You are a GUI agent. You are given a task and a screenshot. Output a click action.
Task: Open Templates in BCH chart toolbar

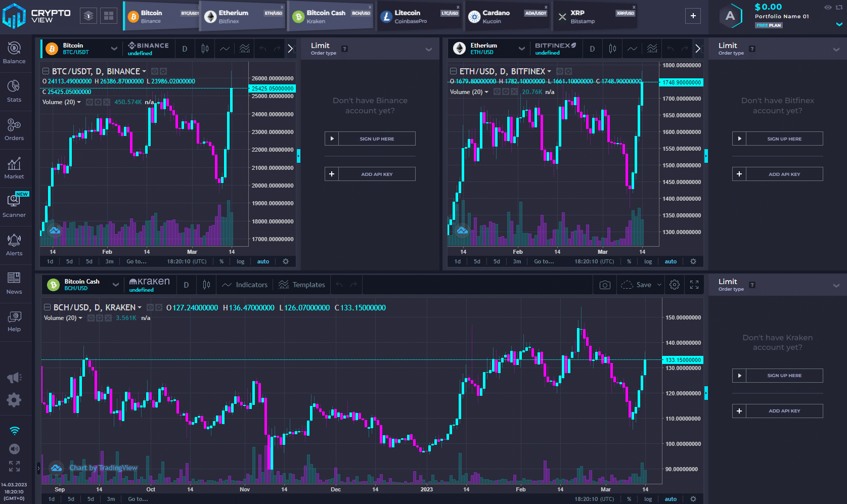pyautogui.click(x=302, y=285)
